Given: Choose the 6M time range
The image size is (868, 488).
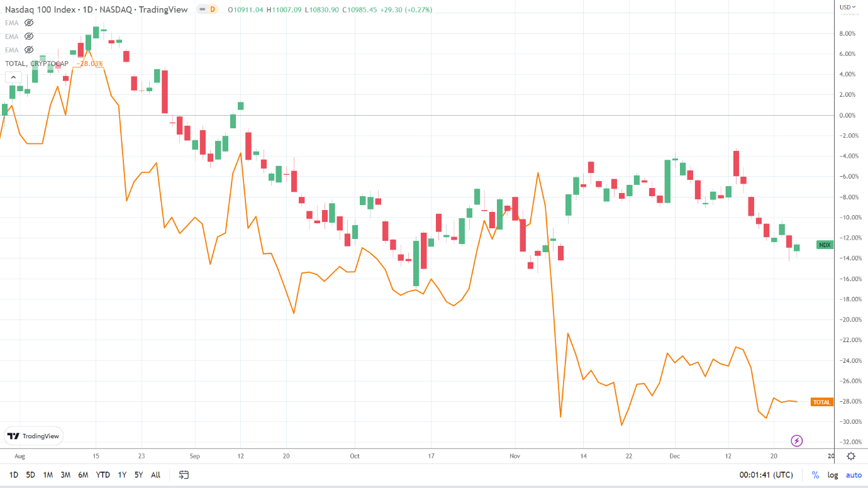Looking at the screenshot, I should click(x=83, y=475).
